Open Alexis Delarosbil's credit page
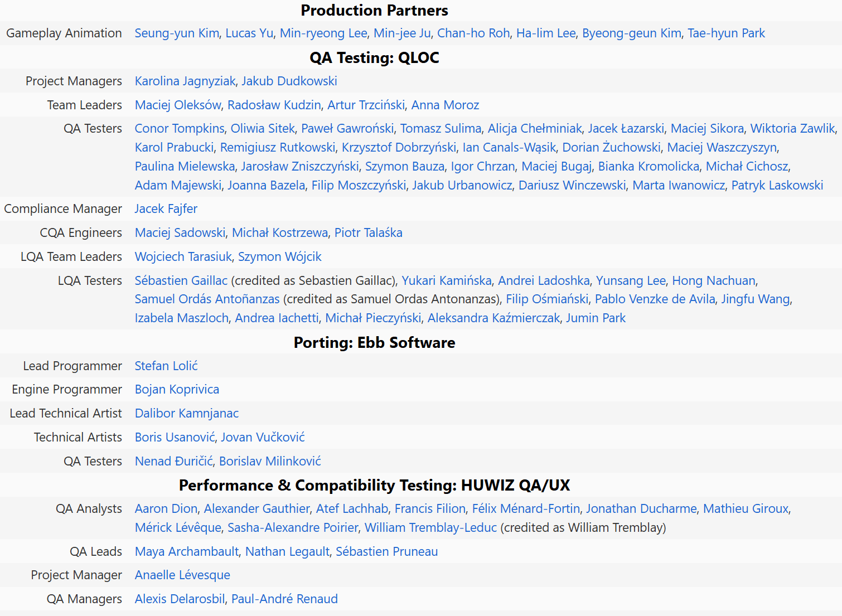 click(x=180, y=599)
